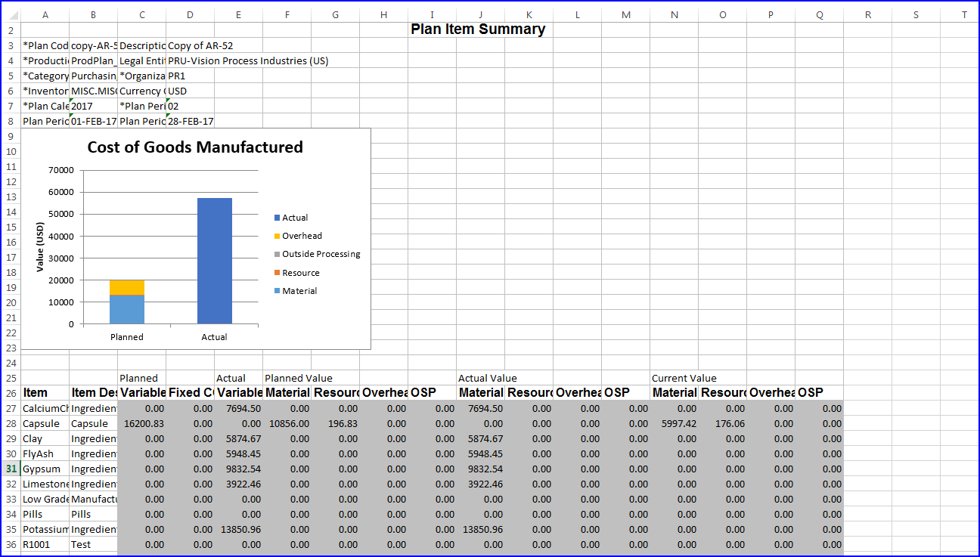
Task: Select the Plan Item Summary heading
Action: 478,29
